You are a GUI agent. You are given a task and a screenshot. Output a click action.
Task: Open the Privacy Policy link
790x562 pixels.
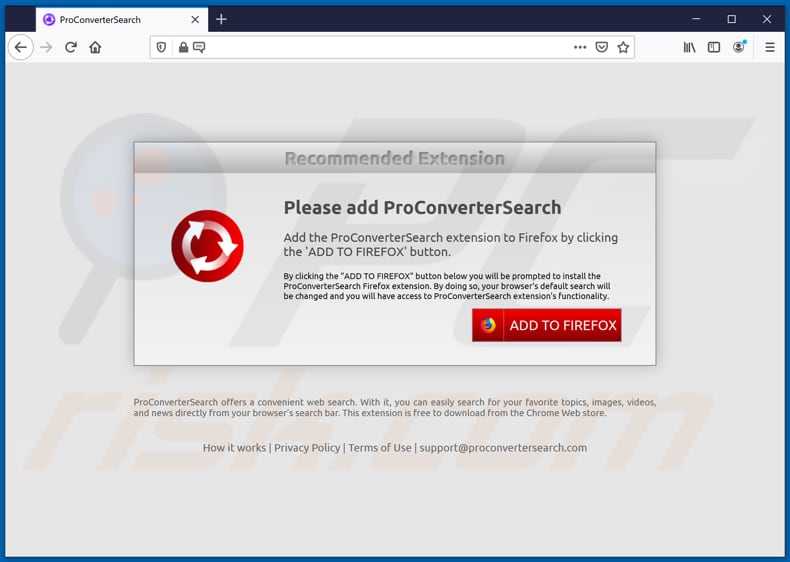[x=307, y=448]
